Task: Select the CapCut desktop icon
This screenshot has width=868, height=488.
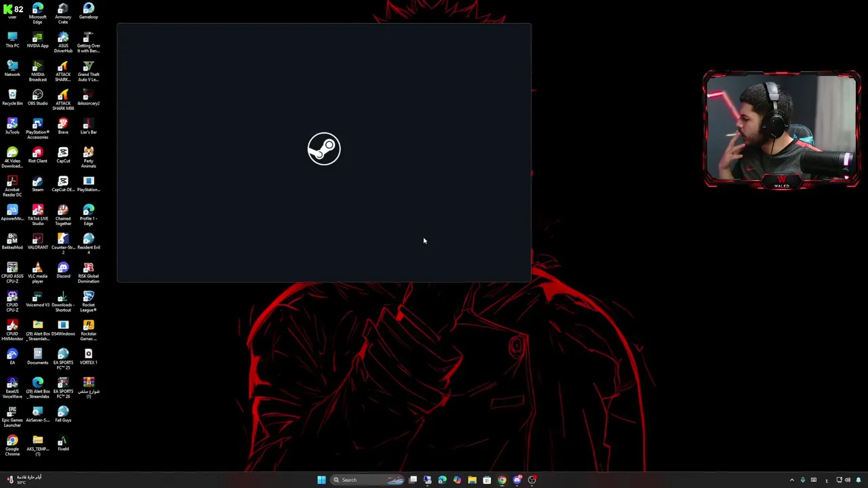Action: [x=63, y=155]
